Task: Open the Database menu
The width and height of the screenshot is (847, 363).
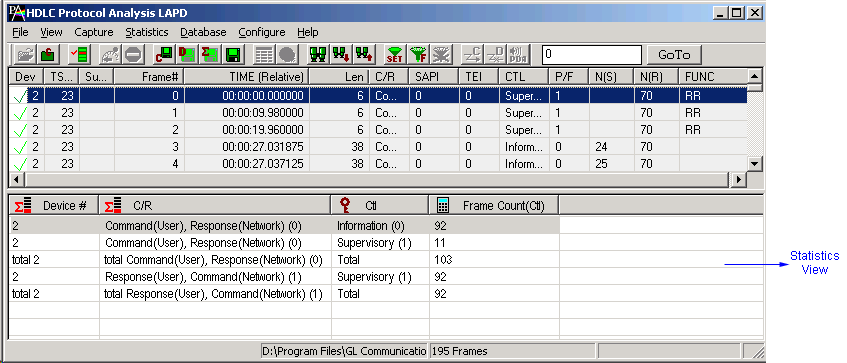Action: [203, 32]
